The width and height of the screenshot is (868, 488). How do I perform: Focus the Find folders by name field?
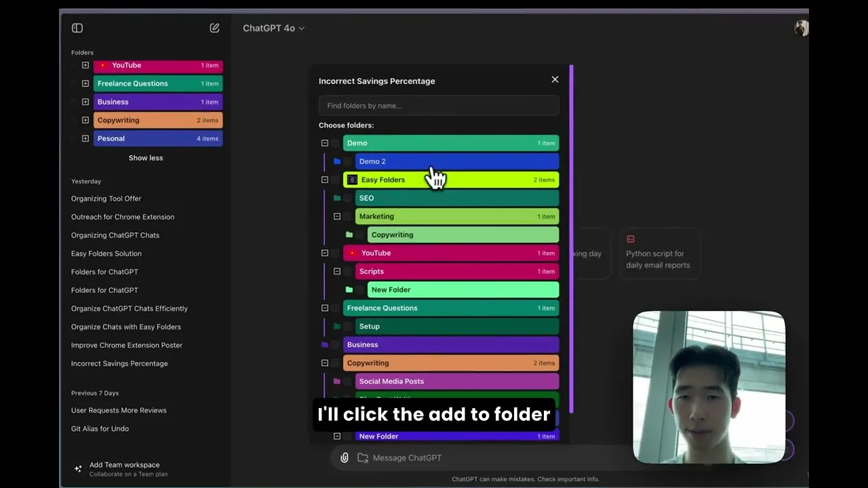pyautogui.click(x=439, y=106)
